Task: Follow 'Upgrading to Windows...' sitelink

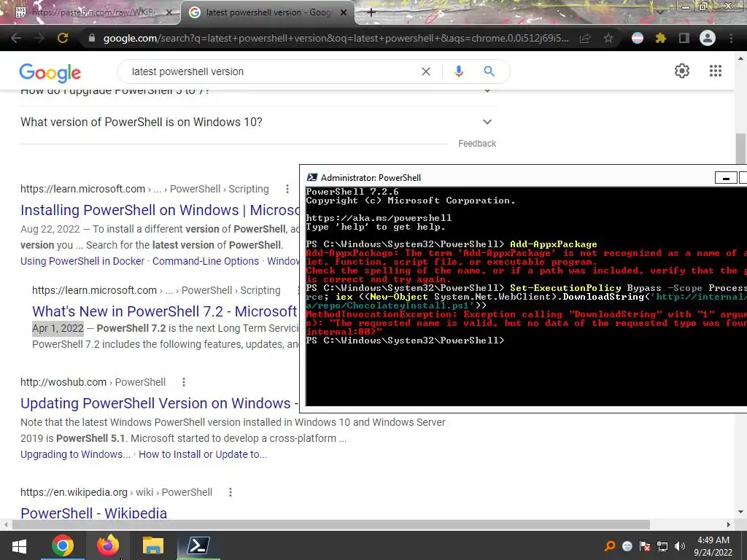Action: click(75, 454)
